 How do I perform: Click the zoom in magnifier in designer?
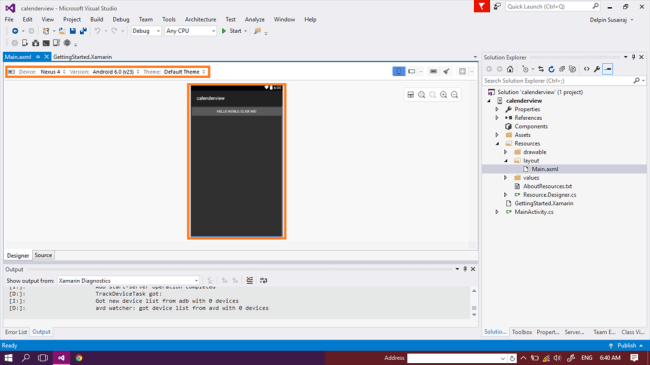(444, 95)
